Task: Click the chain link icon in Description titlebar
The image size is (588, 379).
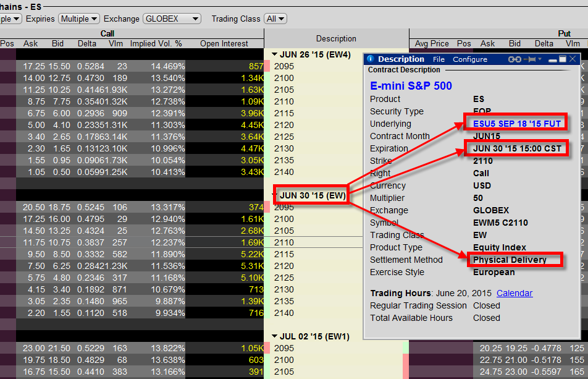Action: 514,59
